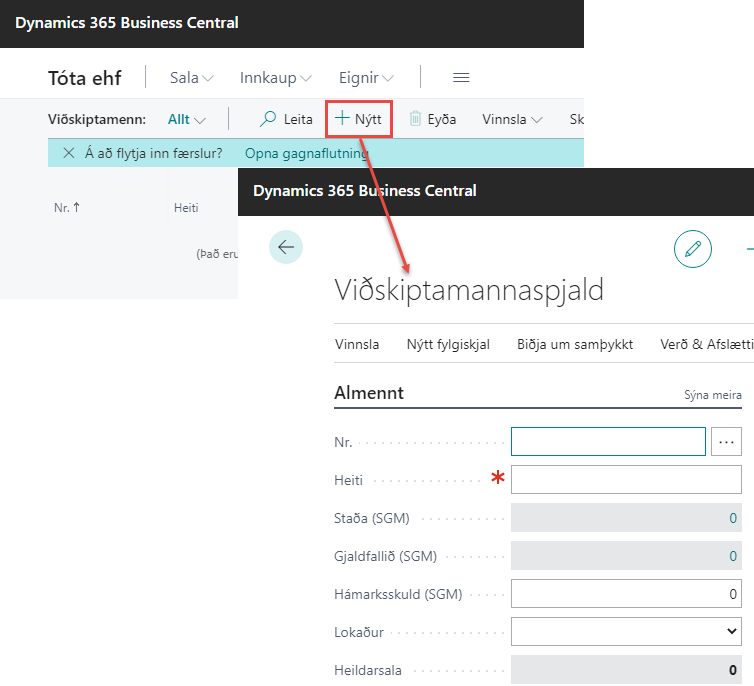754x686 pixels.
Task: Open the Vinnsla menu in list toolbar
Action: click(x=512, y=119)
